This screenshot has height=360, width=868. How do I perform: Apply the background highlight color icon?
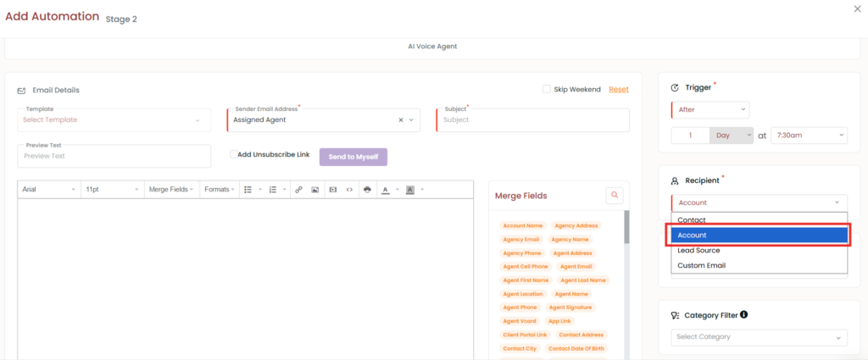pos(410,189)
